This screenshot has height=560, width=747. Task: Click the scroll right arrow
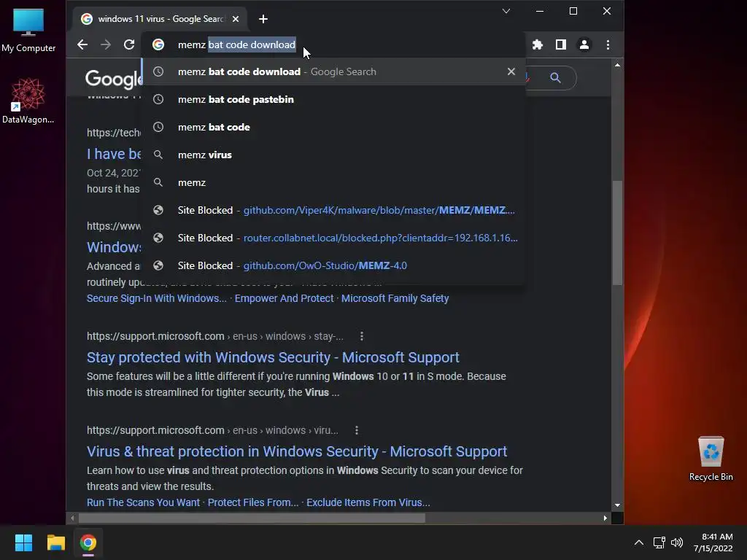pyautogui.click(x=605, y=518)
